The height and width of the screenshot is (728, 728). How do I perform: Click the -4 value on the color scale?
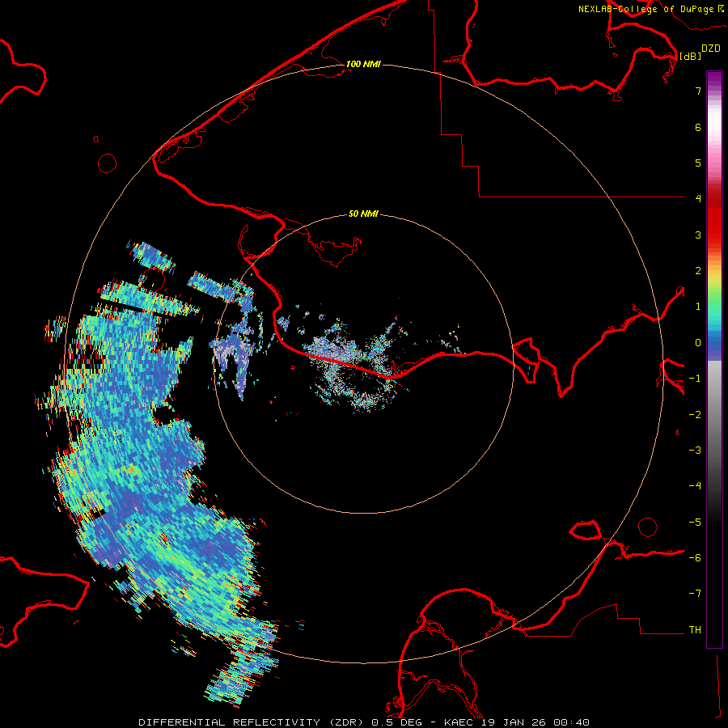click(695, 486)
